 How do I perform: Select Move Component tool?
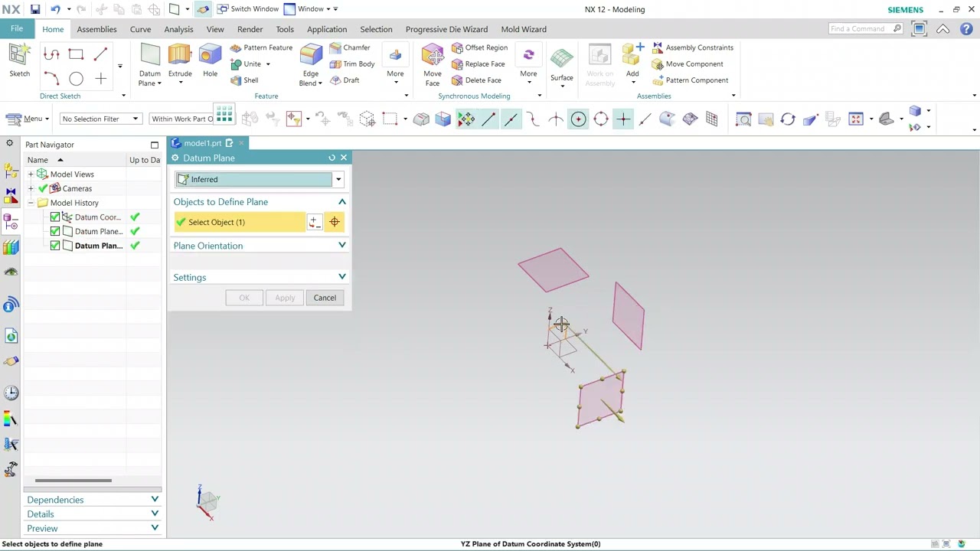(x=688, y=64)
